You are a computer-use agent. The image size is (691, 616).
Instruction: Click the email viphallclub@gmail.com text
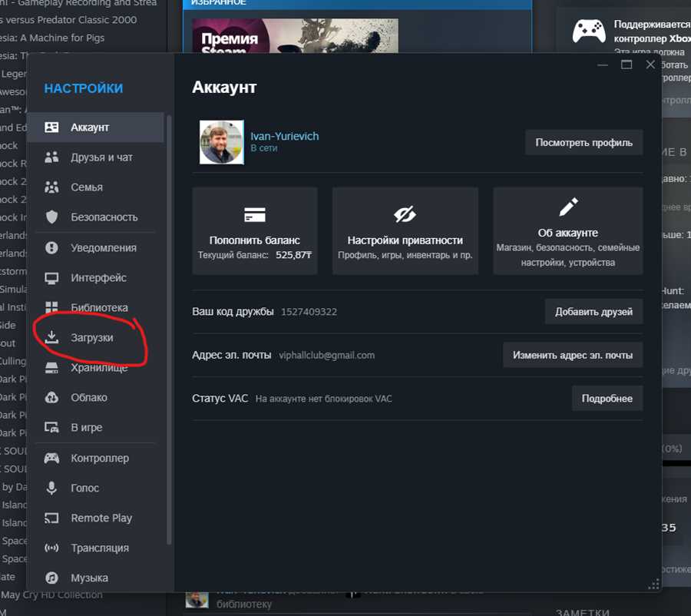click(x=326, y=356)
